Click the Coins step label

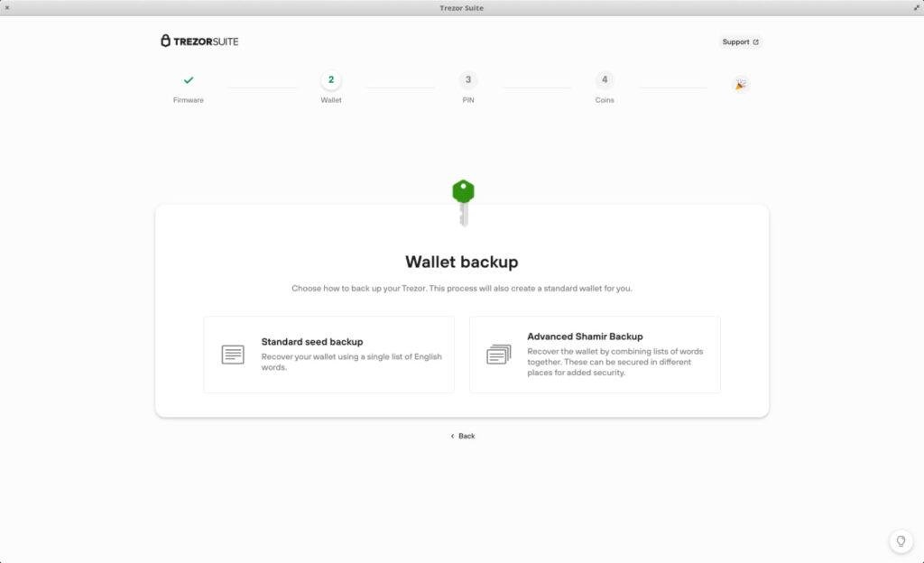pyautogui.click(x=605, y=100)
